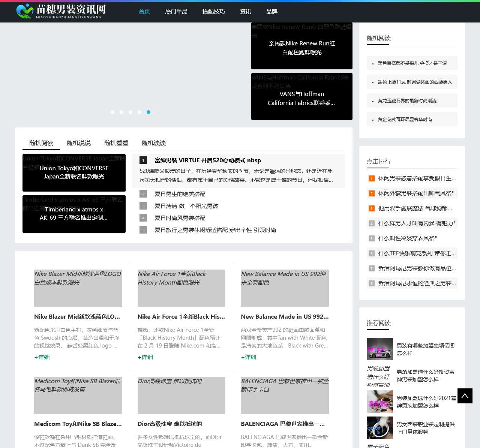Open recommended link 男女西装职业装定制提供上门量体服务
This screenshot has width=480, height=448.
pyautogui.click(x=426, y=428)
